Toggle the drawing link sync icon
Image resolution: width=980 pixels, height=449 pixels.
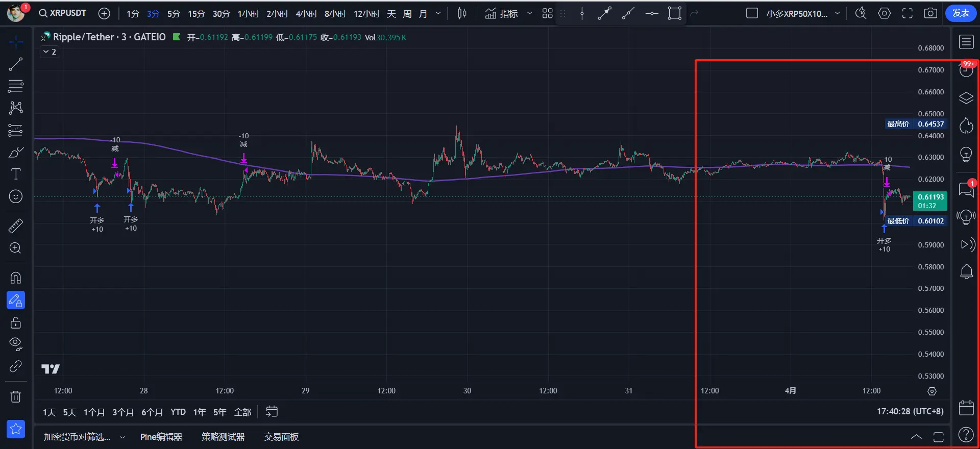pos(16,366)
